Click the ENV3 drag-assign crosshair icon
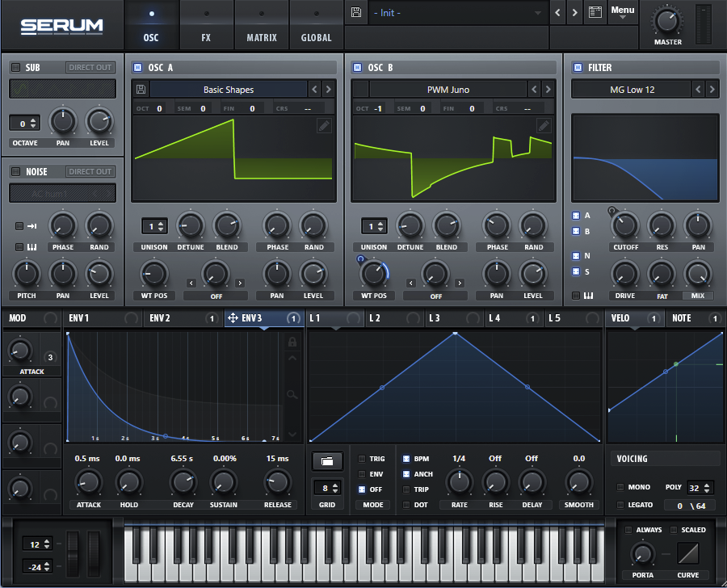The image size is (727, 588). point(233,318)
